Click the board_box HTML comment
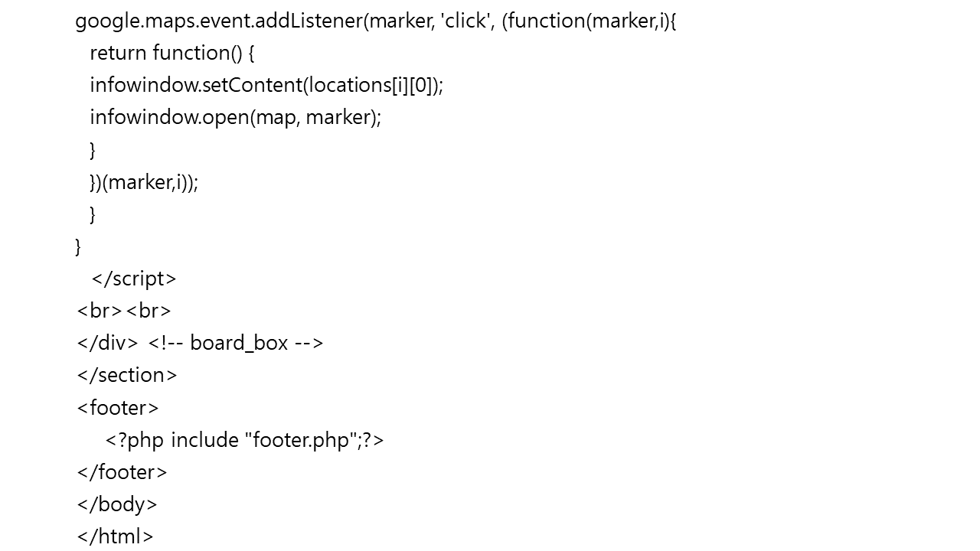980x551 pixels. (236, 344)
